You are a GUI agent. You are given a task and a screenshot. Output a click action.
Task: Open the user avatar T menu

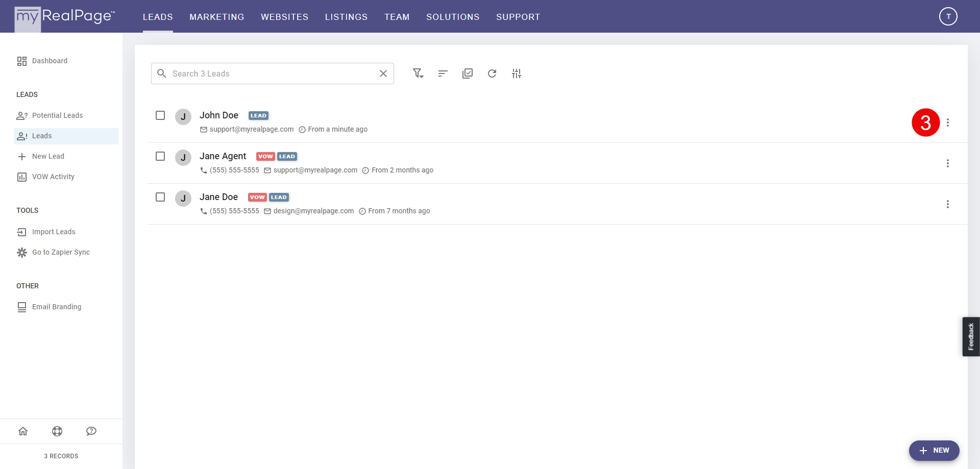tap(948, 16)
